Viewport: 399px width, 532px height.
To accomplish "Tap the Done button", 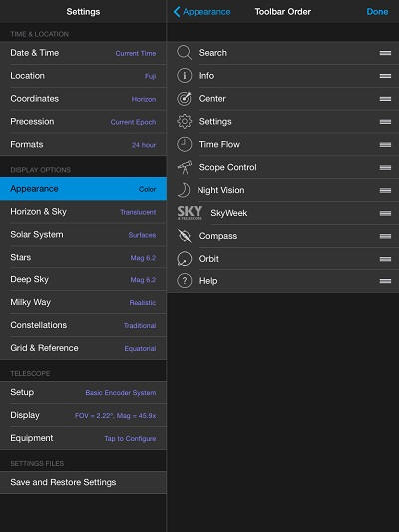I will pyautogui.click(x=377, y=12).
